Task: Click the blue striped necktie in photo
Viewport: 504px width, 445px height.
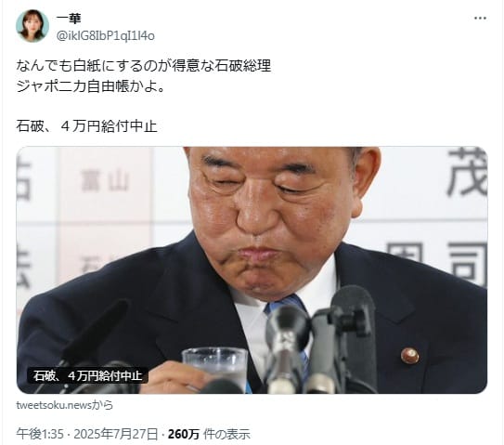Action: point(286,321)
